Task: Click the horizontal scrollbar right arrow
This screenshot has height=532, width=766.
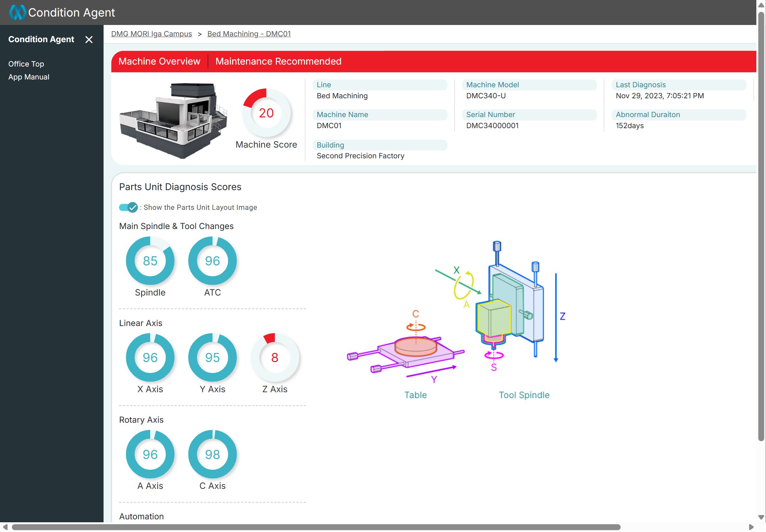Action: pyautogui.click(x=751, y=527)
